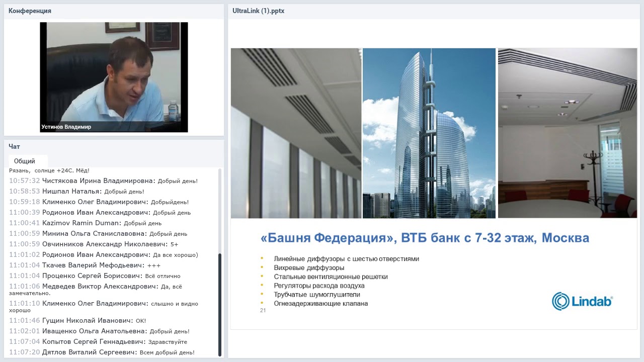
Task: Click message from Дятлов Виталий Сергеевич
Action: point(102,352)
